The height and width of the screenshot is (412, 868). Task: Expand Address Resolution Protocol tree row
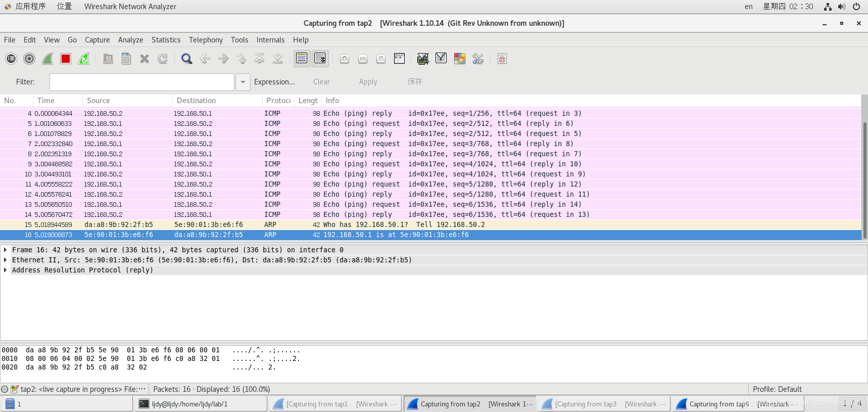tap(5, 270)
